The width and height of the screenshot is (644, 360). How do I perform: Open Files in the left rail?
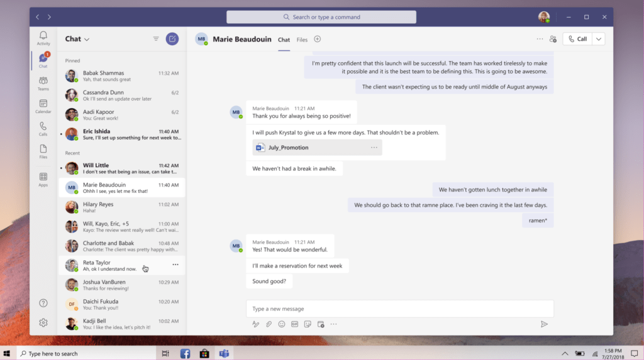click(43, 151)
